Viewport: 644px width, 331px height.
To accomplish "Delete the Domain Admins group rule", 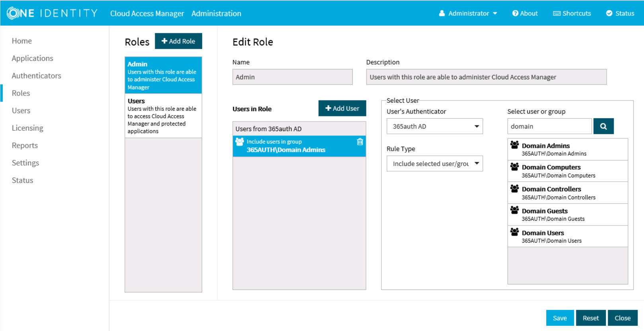I will tap(360, 141).
